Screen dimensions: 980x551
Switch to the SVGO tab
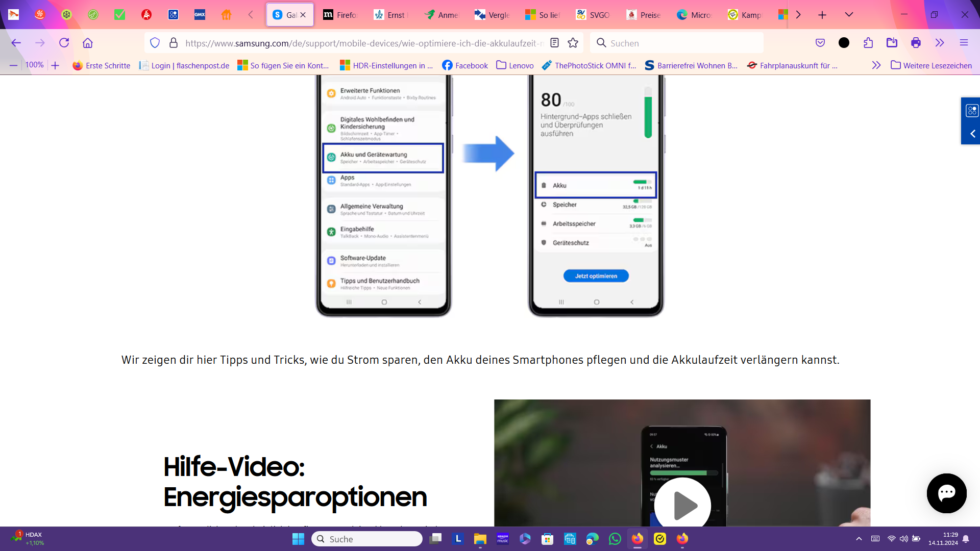594,15
